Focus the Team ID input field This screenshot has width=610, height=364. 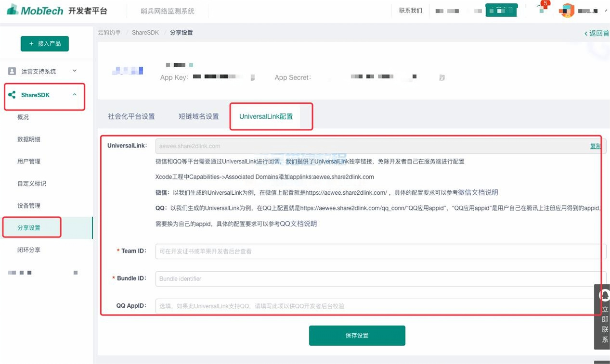tap(381, 251)
